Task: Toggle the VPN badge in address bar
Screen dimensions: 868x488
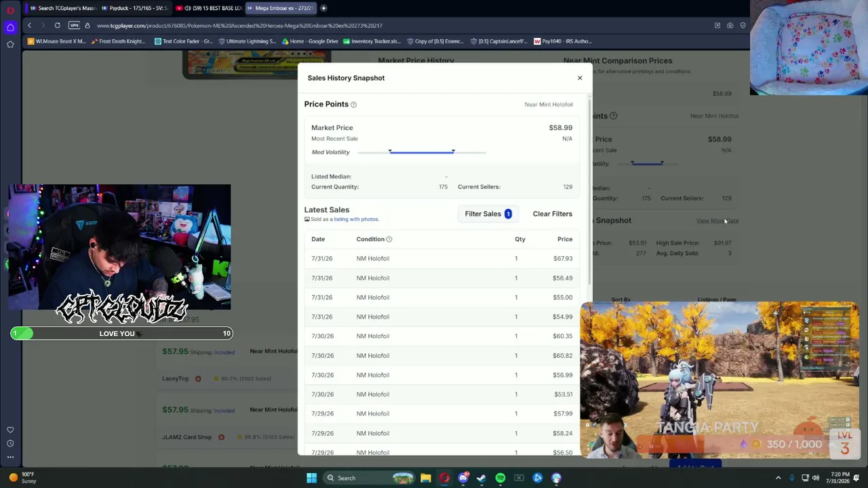Action: [x=74, y=26]
